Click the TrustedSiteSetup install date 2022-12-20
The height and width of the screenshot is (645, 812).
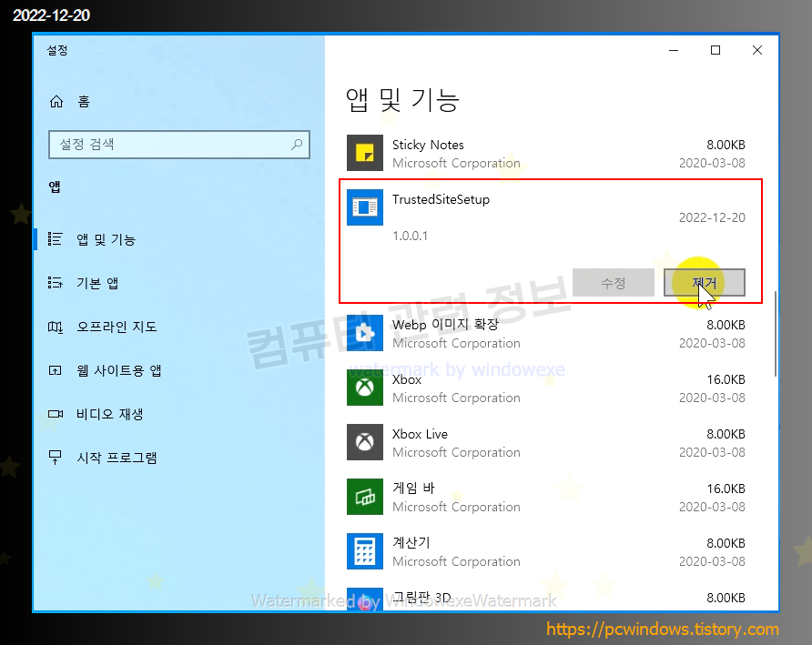click(x=712, y=217)
